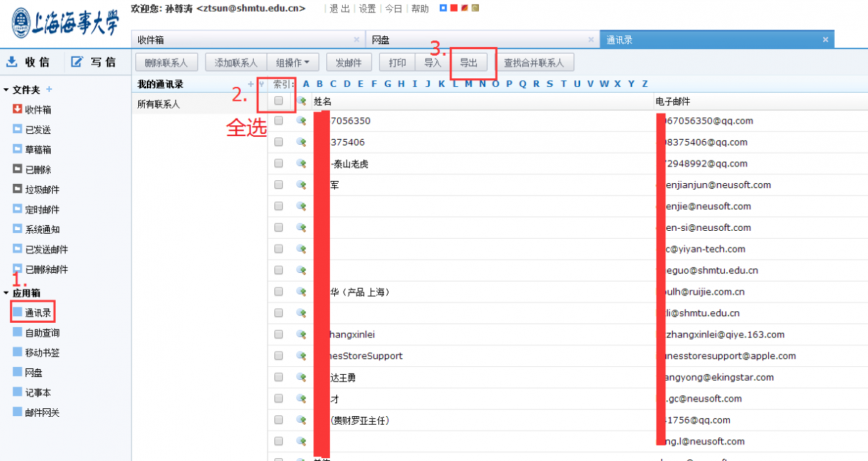Screen dimensions: 868x461
Task: Tick the select-all checkbox in the table header
Action: 278,101
